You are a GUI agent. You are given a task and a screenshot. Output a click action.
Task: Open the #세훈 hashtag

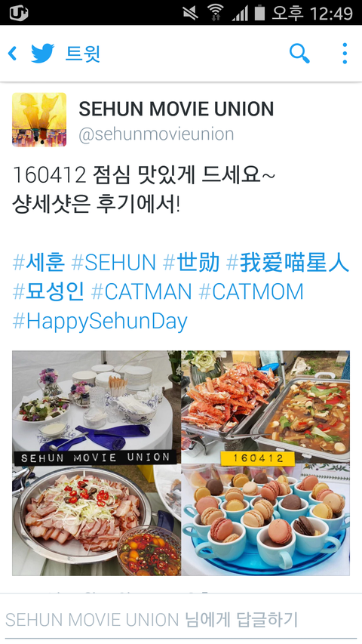[39, 263]
